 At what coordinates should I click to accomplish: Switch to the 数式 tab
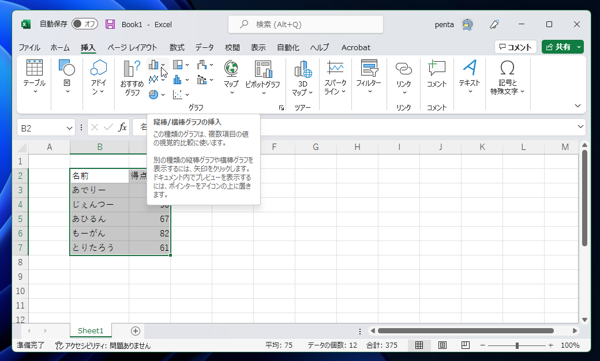click(177, 47)
